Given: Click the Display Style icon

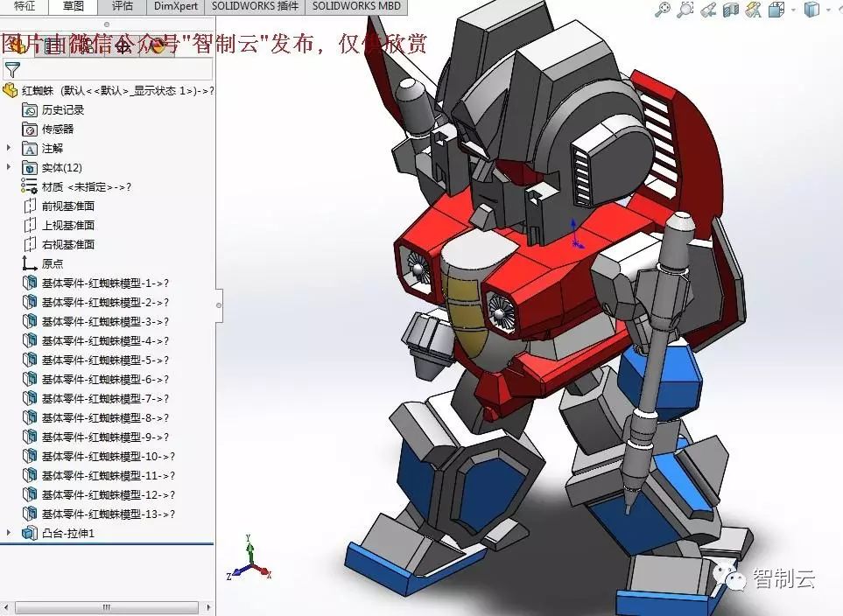Looking at the screenshot, I should pos(811,9).
